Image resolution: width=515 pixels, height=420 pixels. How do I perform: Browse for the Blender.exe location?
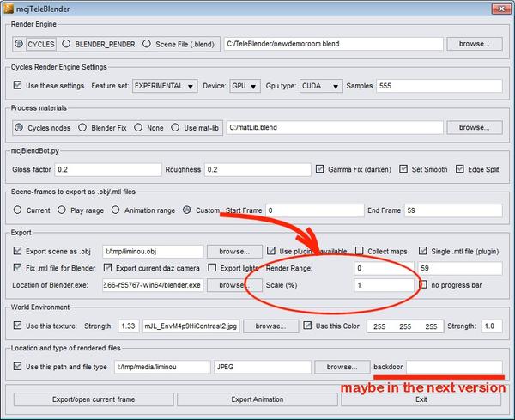click(234, 285)
